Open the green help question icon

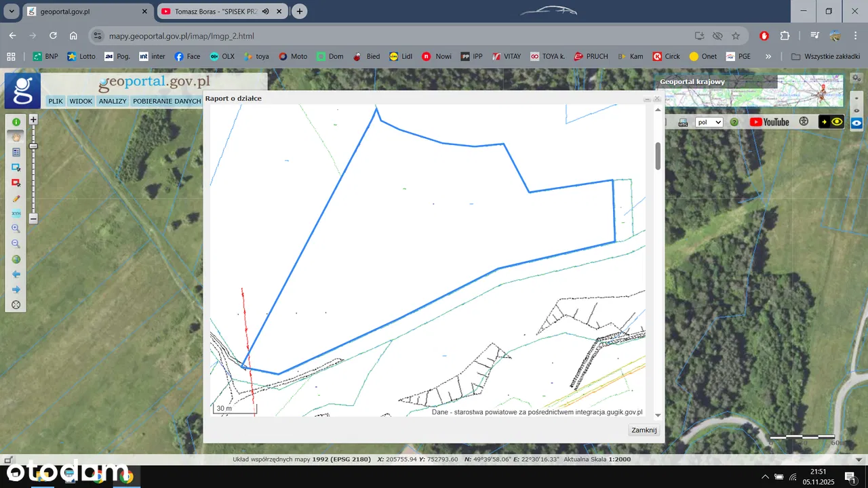point(734,122)
